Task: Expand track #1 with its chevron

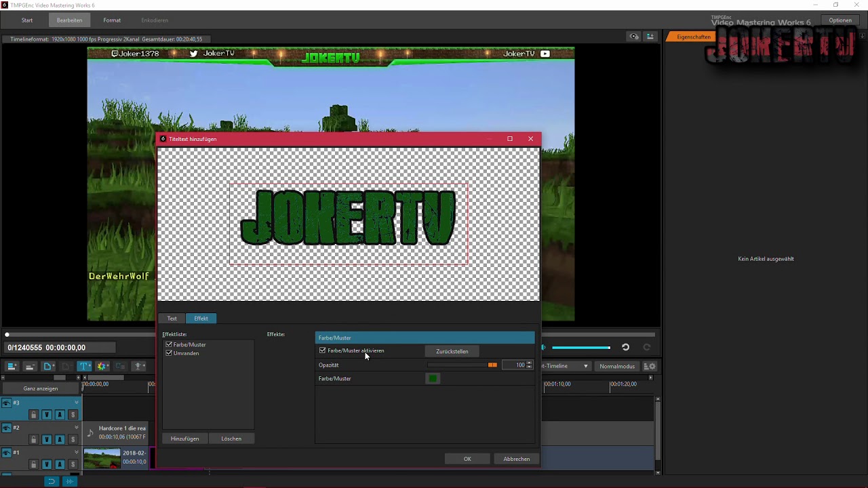Action: pyautogui.click(x=77, y=453)
